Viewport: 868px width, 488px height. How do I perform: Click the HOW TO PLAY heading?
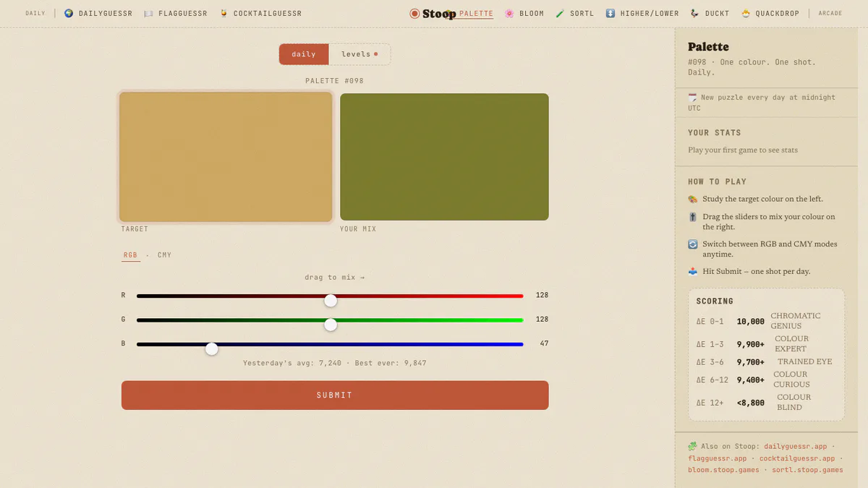tap(717, 182)
